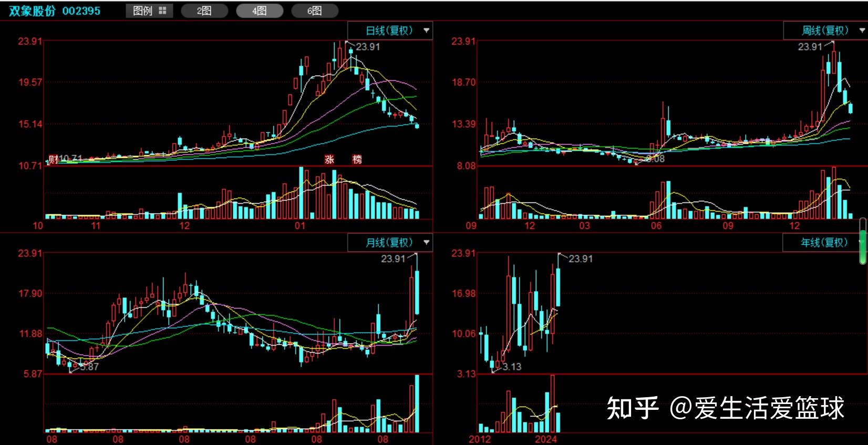Image resolution: width=868 pixels, height=445 pixels.
Task: Click the grid icon beside 图例
Action: 162,11
